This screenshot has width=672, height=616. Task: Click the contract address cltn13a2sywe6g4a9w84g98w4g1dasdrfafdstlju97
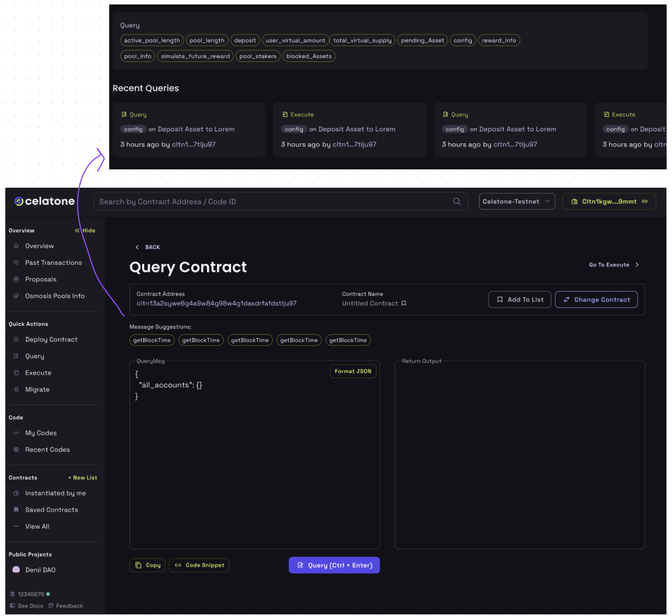click(217, 303)
